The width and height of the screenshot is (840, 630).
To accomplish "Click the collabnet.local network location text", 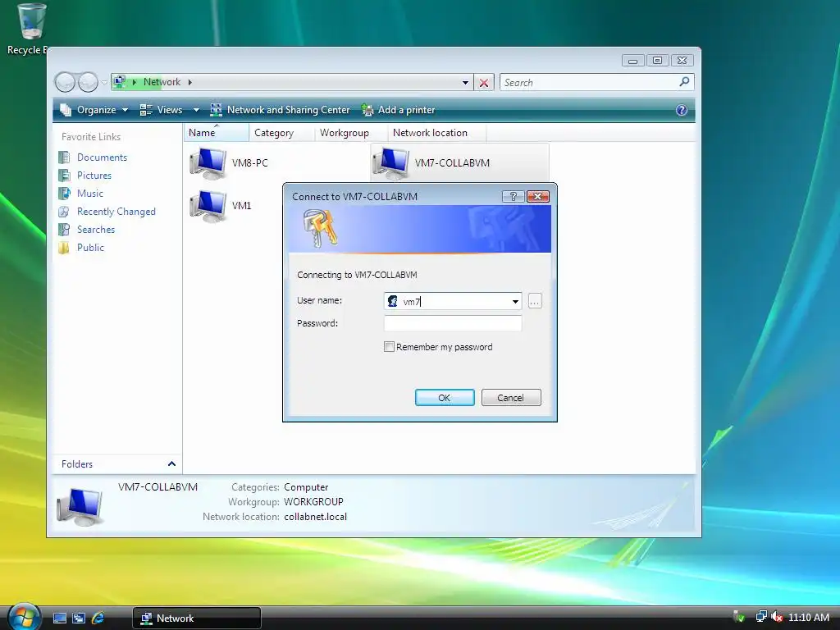I will (x=316, y=517).
